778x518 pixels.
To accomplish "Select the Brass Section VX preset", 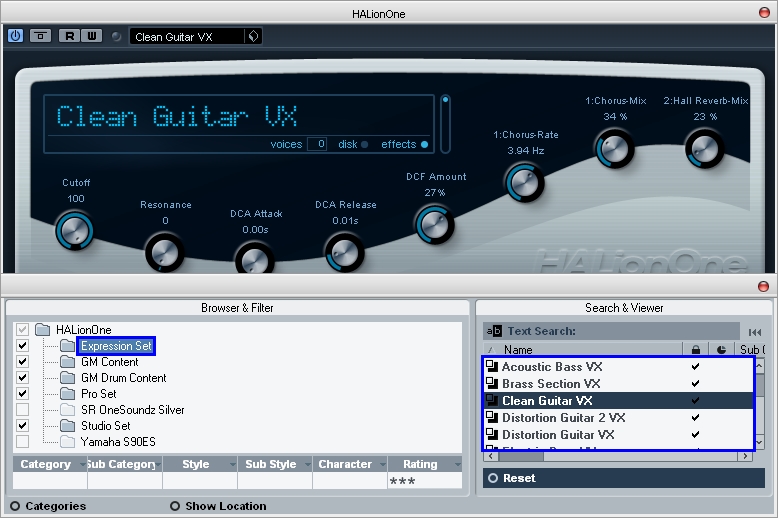I will (618, 384).
